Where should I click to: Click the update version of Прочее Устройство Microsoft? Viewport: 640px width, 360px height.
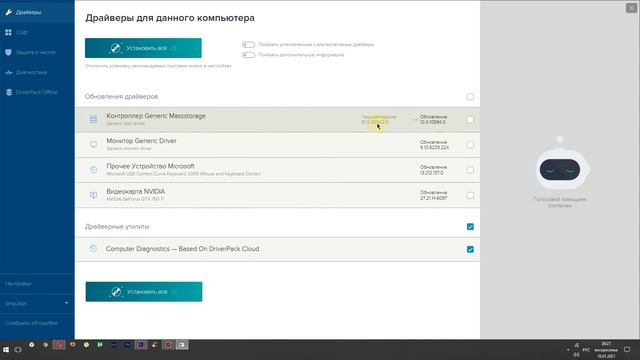433,170
